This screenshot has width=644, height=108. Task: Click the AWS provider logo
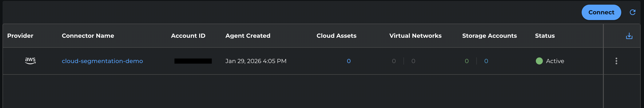pos(30,61)
